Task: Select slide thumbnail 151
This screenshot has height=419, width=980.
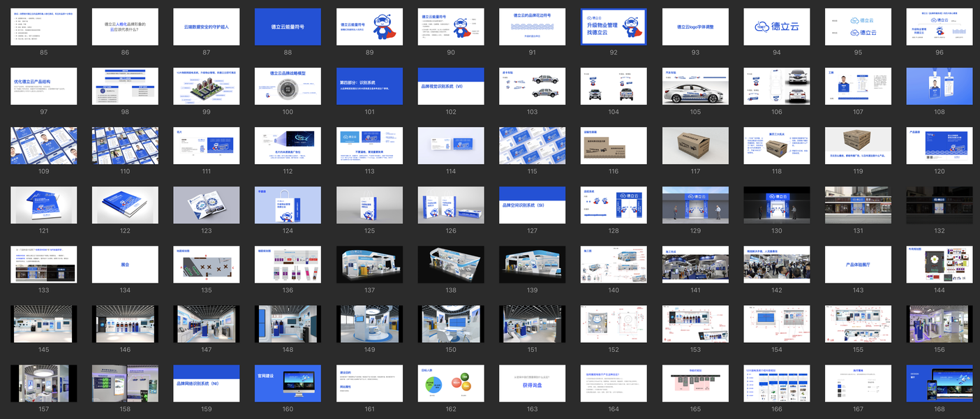Action: (x=533, y=324)
